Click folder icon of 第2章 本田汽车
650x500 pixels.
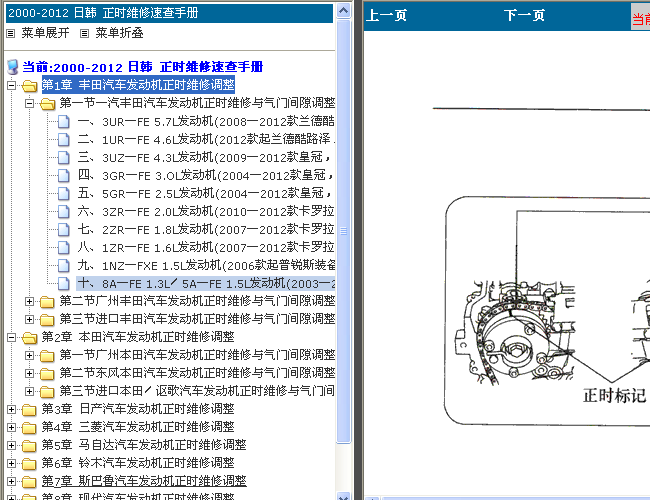click(29, 338)
